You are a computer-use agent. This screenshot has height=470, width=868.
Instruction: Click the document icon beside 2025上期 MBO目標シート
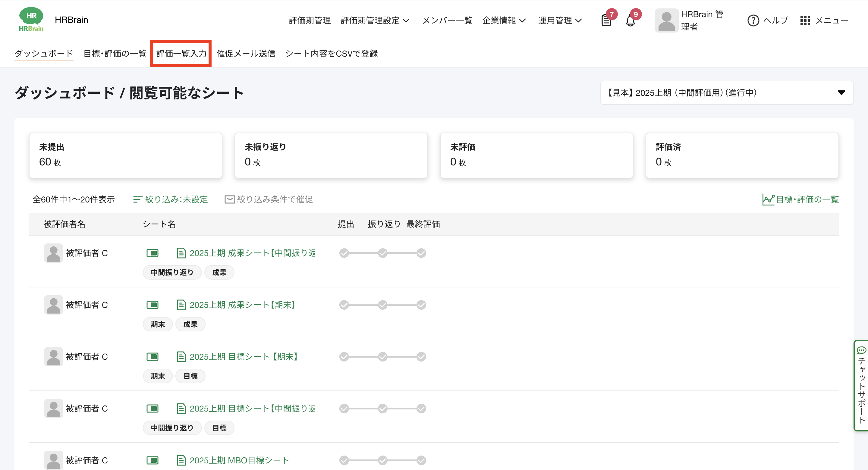click(181, 460)
